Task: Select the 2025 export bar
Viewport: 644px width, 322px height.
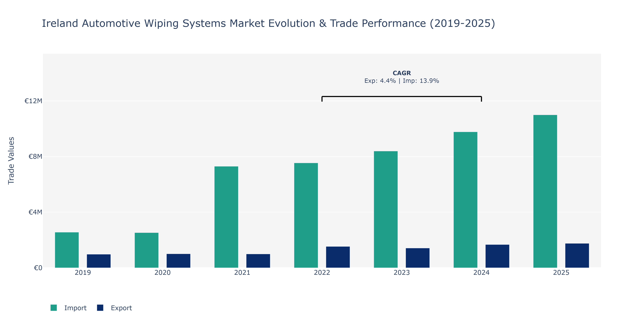Action: [x=577, y=255]
